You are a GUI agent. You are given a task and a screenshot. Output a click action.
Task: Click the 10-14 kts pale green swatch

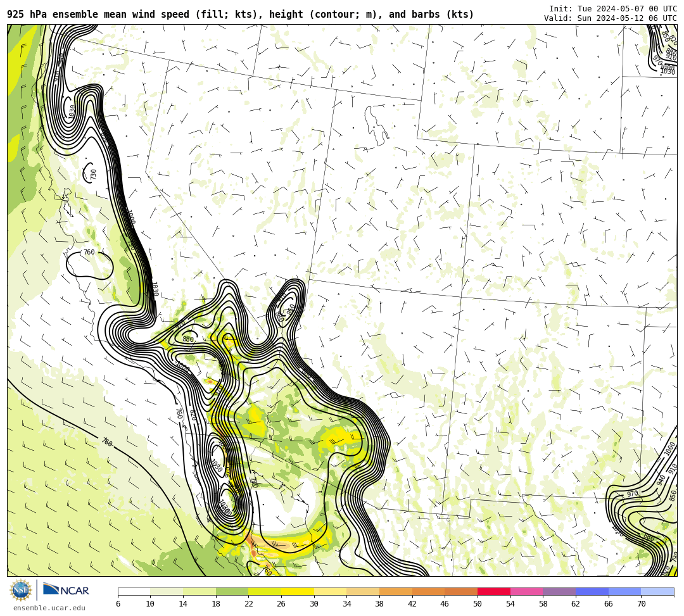click(167, 591)
